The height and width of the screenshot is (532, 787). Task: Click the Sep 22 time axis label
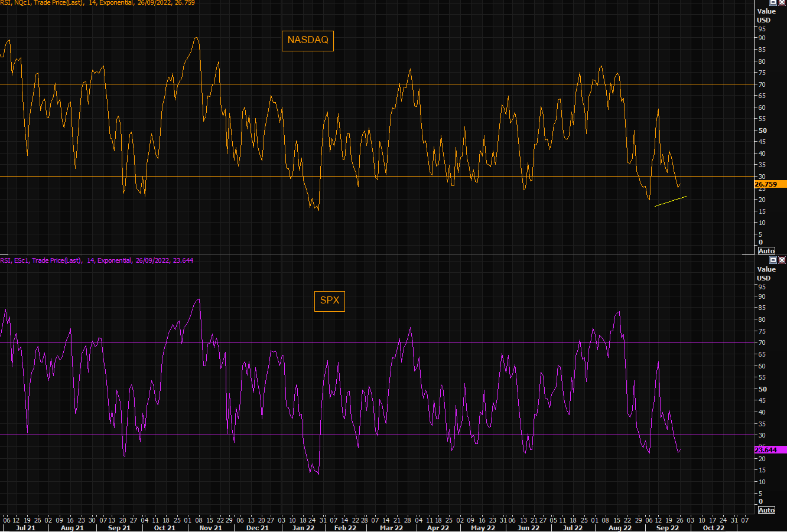[x=667, y=528]
